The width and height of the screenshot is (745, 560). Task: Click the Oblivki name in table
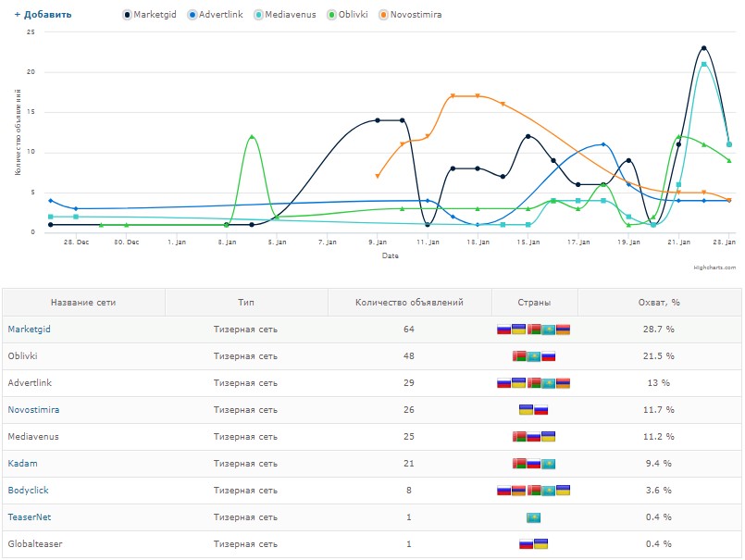[x=22, y=356]
